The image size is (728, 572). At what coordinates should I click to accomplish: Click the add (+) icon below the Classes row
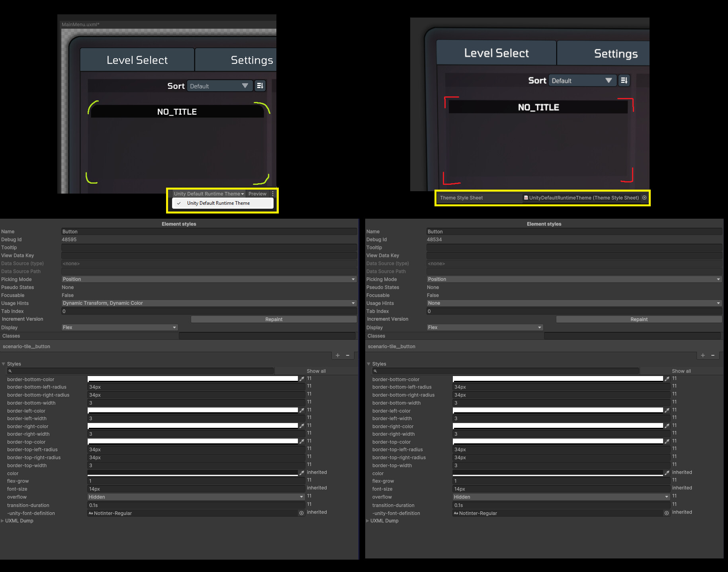point(337,355)
